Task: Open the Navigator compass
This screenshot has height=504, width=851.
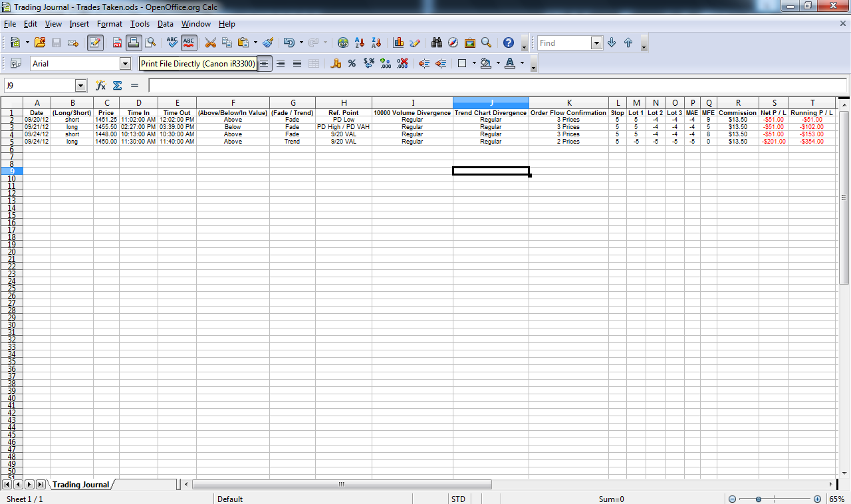Action: (x=453, y=43)
